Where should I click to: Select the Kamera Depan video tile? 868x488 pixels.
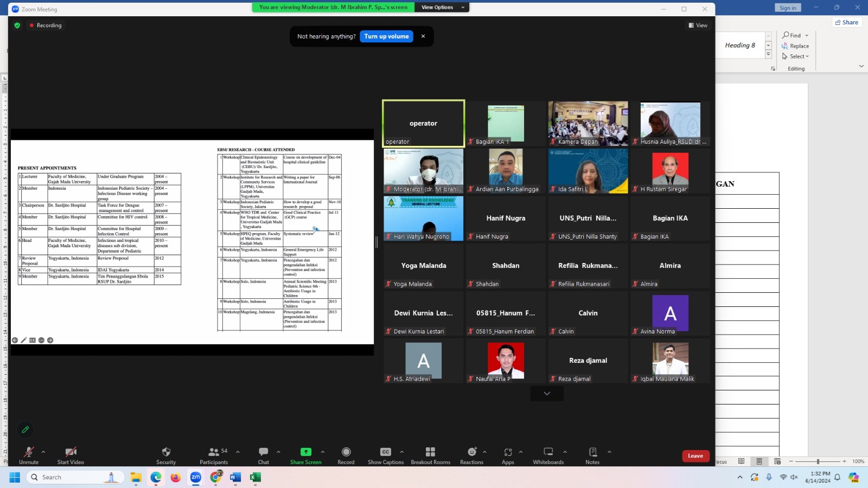click(x=588, y=124)
